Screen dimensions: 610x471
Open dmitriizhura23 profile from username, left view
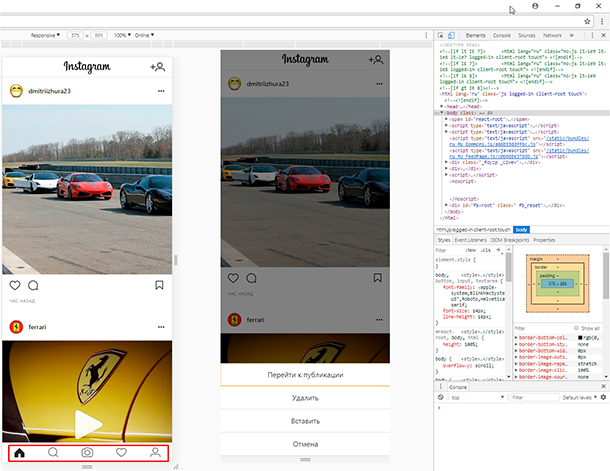pos(49,91)
